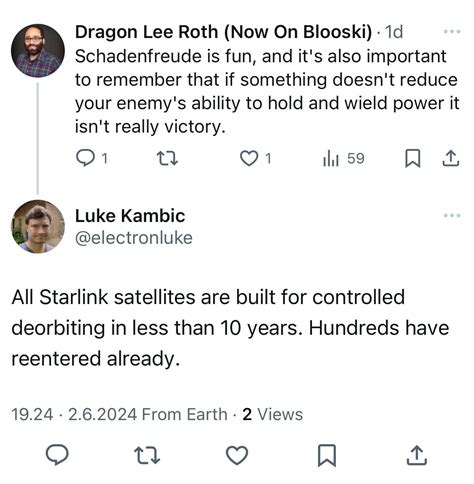Reply to Dragon Lee Roth's post

pyautogui.click(x=91, y=158)
